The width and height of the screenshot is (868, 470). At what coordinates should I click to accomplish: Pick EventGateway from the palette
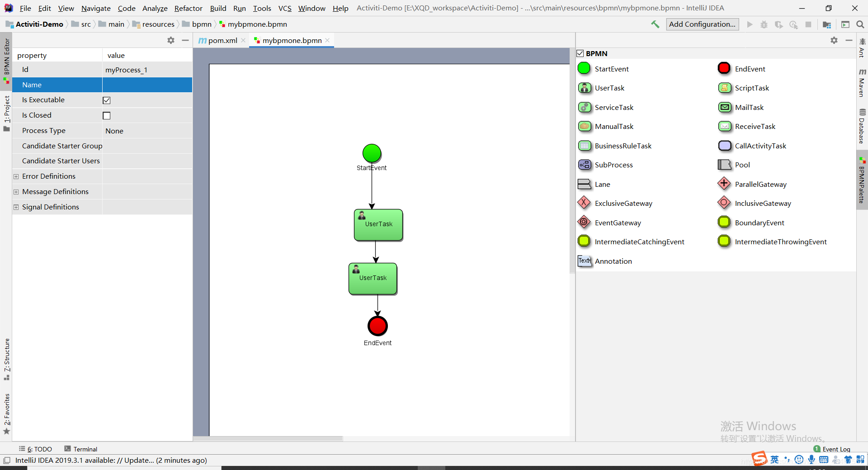[x=609, y=223]
